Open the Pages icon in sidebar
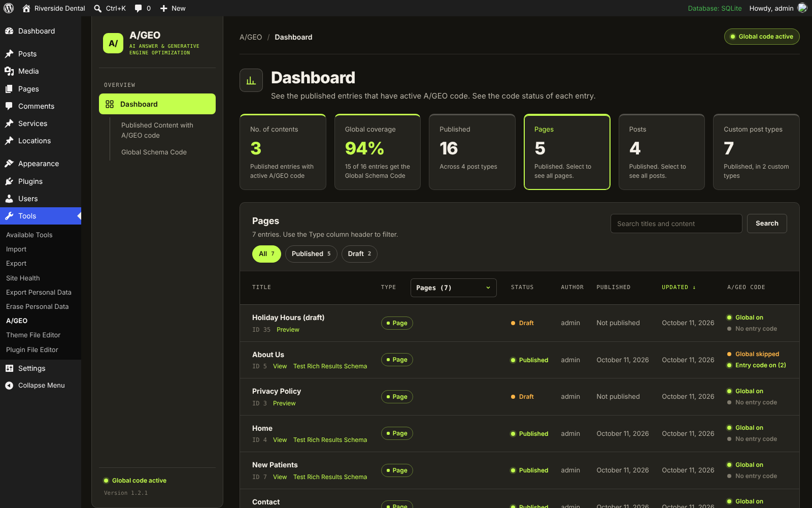 tap(9, 89)
